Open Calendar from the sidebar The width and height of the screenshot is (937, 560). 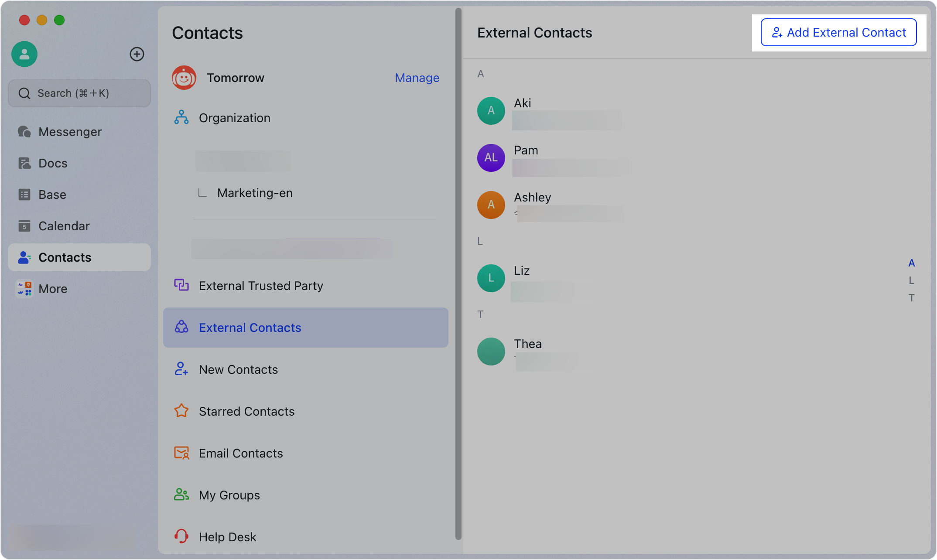point(64,225)
